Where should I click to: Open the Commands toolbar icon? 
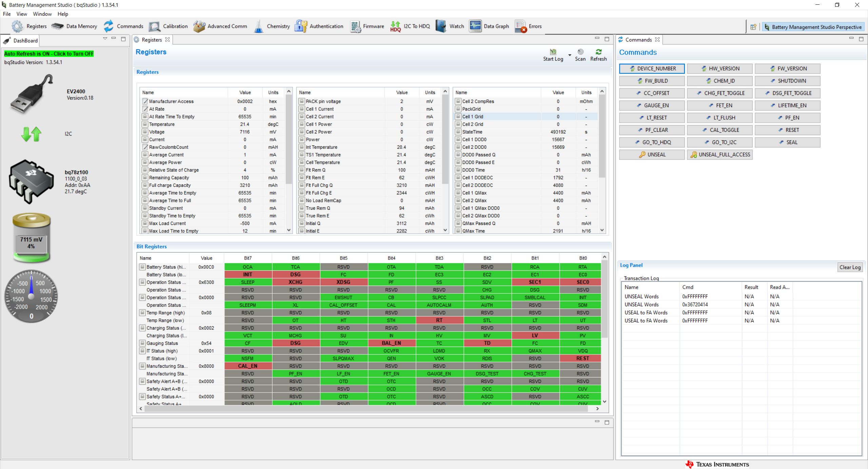click(108, 26)
